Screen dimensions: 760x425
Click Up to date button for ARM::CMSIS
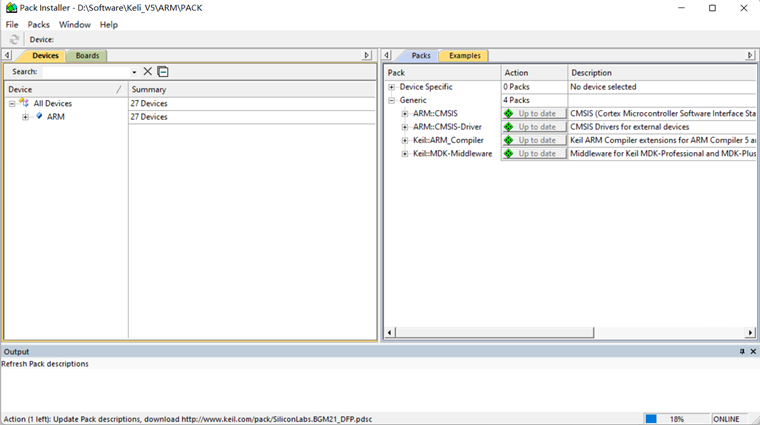click(x=534, y=113)
